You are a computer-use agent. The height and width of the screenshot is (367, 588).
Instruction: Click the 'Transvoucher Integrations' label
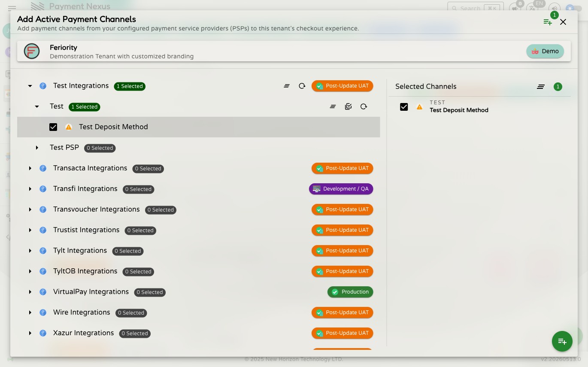coord(97,209)
